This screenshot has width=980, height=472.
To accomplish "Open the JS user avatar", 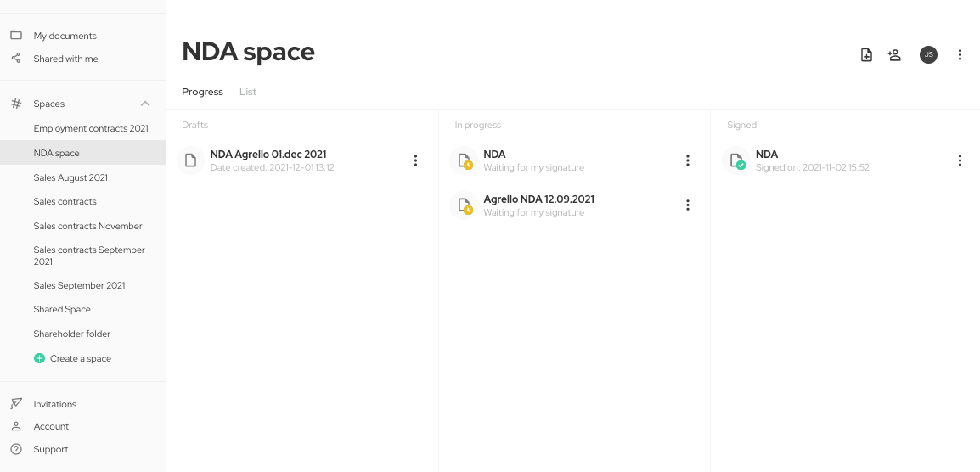I will [928, 55].
